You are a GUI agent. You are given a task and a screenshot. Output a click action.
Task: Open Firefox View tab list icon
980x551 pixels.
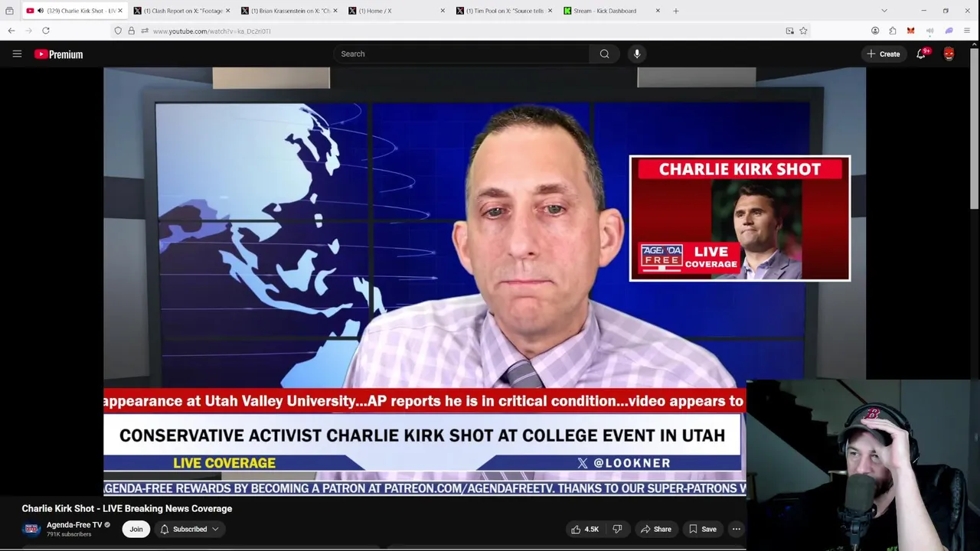click(9, 11)
